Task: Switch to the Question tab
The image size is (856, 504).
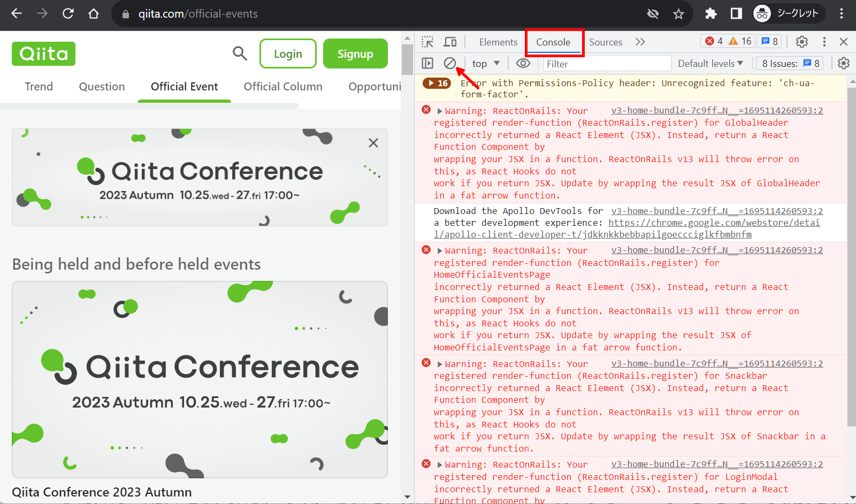Action: click(x=102, y=87)
